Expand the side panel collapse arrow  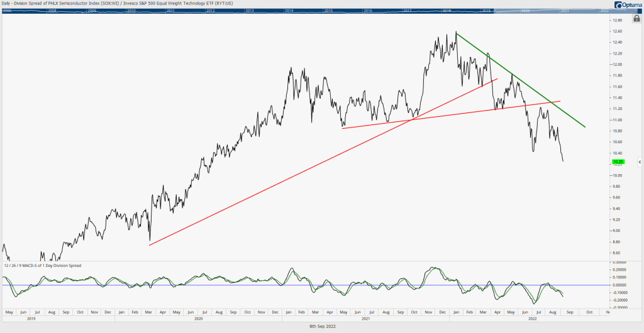[x=640, y=162]
